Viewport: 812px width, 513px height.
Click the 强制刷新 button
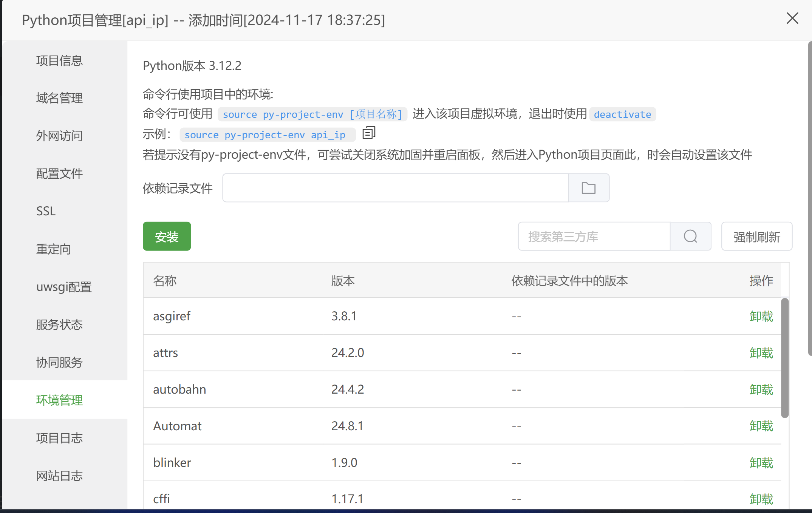[x=756, y=236]
